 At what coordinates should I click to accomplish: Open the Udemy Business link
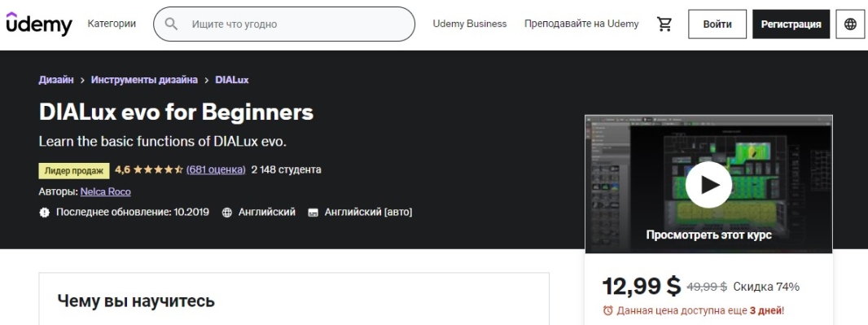[470, 24]
